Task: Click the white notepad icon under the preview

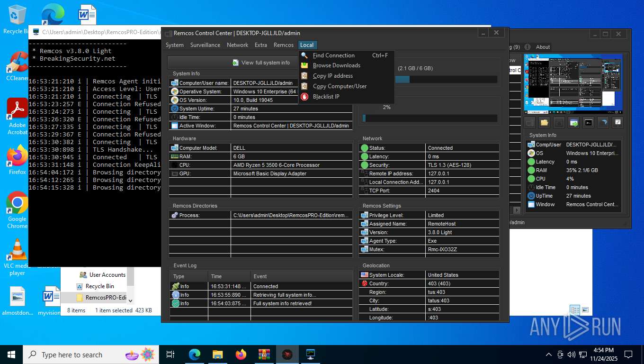Action: pyautogui.click(x=617, y=123)
